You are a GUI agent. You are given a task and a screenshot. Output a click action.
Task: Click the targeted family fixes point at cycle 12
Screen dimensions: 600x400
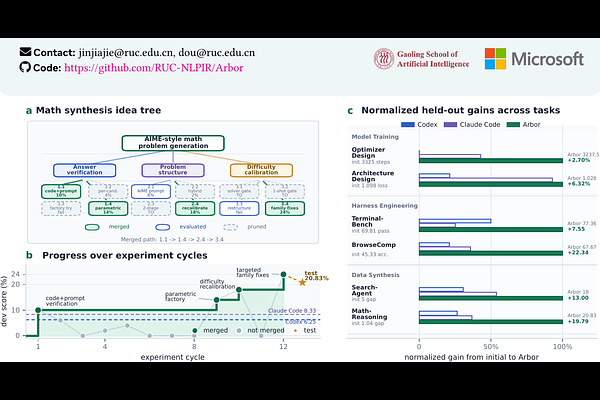(283, 274)
